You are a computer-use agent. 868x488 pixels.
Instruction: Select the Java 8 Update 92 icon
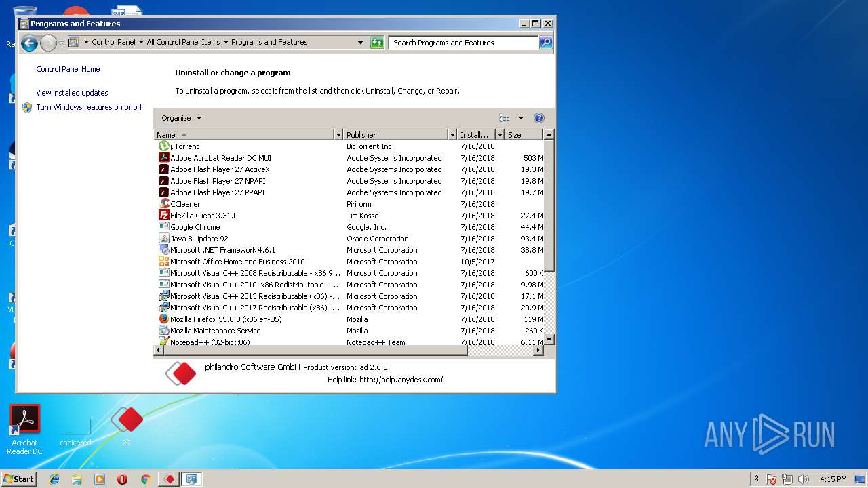pos(163,239)
